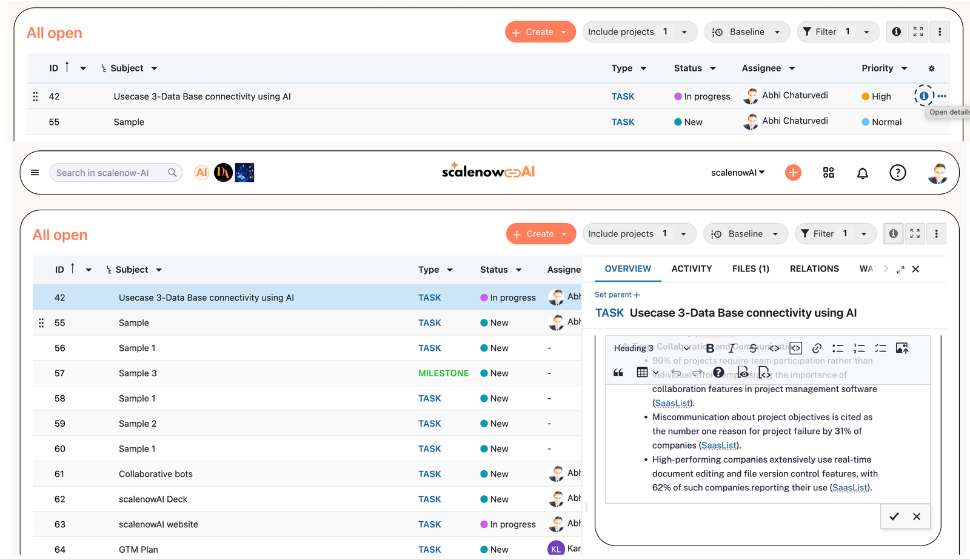Insert a numbered list
The height and width of the screenshot is (560, 970).
859,348
